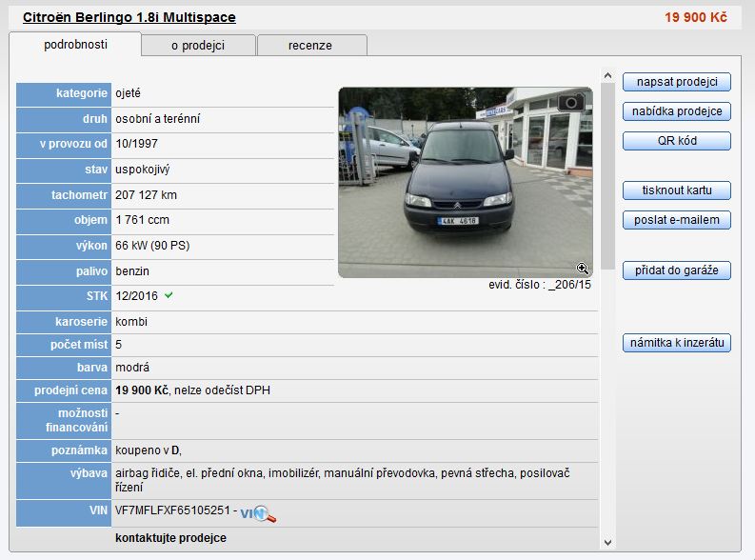The height and width of the screenshot is (560, 755).
Task: Click the objem value 1 761 ccm
Action: tap(142, 220)
